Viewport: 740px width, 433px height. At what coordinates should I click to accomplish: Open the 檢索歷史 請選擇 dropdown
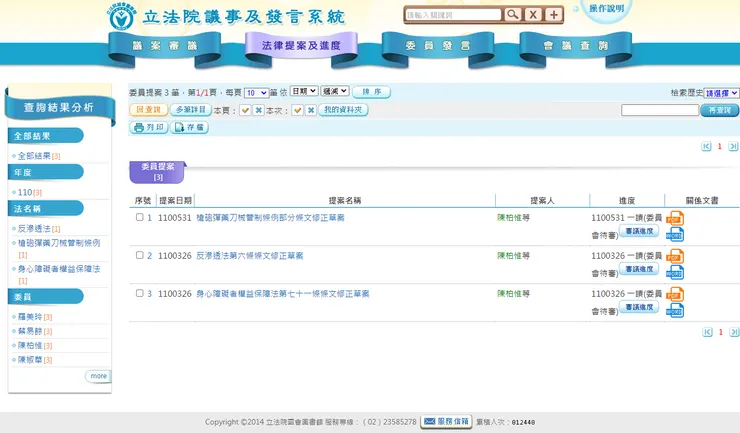pyautogui.click(x=721, y=93)
